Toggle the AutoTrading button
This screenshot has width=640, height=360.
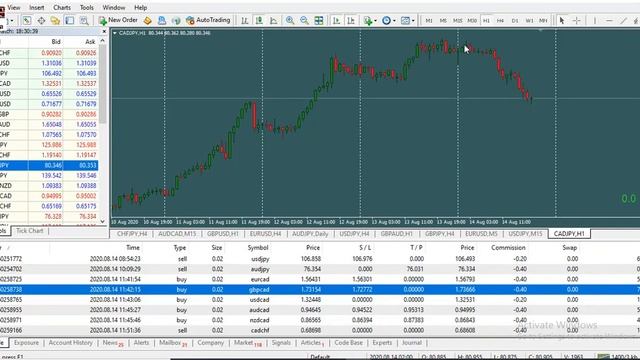pos(208,20)
